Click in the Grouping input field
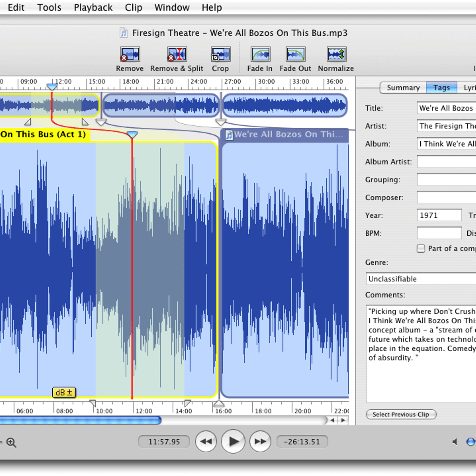476x476 pixels. pyautogui.click(x=447, y=179)
